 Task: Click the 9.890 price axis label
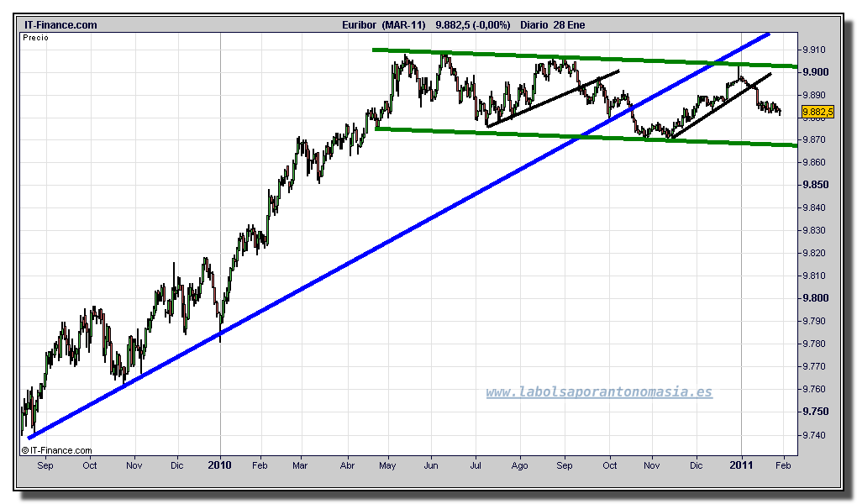[x=815, y=95]
